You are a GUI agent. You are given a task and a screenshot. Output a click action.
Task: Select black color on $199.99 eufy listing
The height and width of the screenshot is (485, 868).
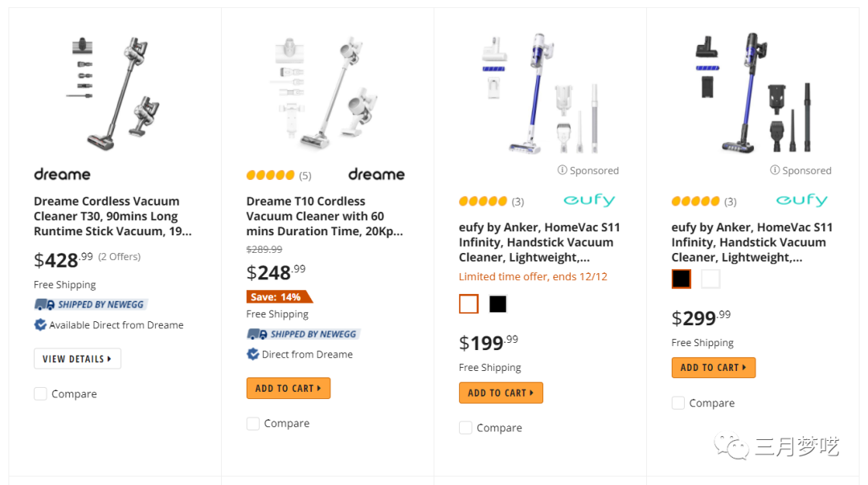[x=498, y=304]
